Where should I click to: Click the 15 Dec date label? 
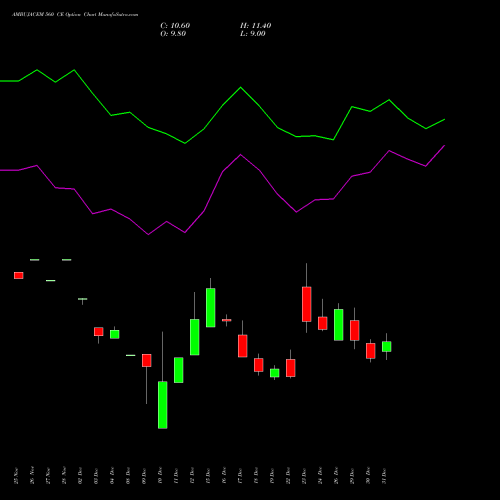[x=208, y=476]
